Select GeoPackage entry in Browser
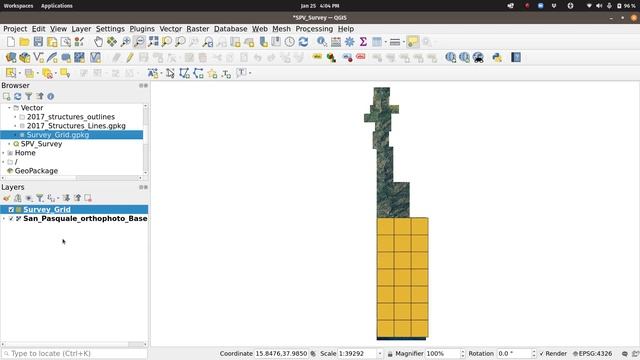The image size is (640, 360). pos(36,171)
